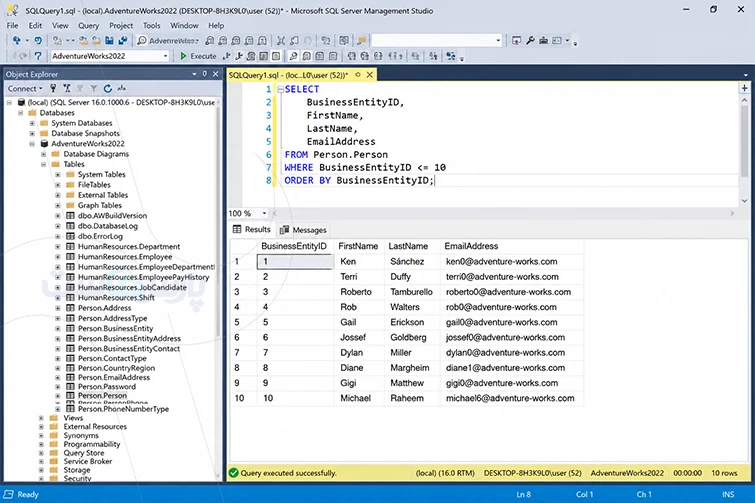The image size is (755, 503).
Task: Click the Disconnect icon in Object Explorer
Action: click(x=67, y=88)
